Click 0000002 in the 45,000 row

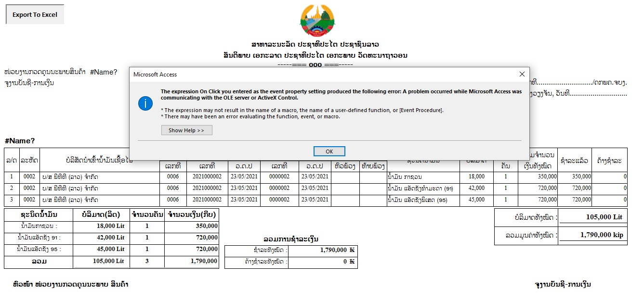point(279,200)
